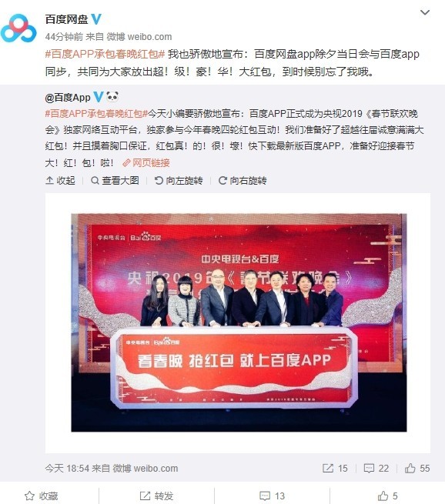
Task: Click the launch event photo
Action: [x=239, y=322]
